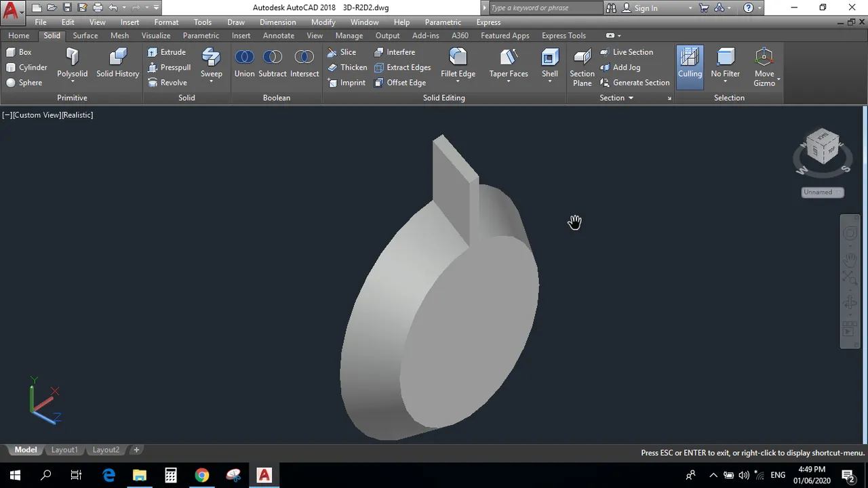
Task: Open Section panel dialog launcher arrow
Action: [669, 99]
